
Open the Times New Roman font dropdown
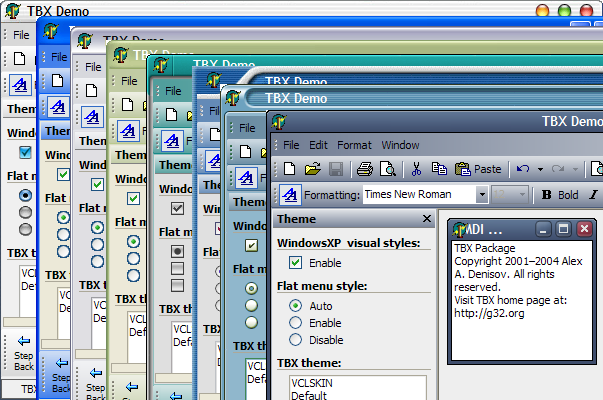coord(482,194)
